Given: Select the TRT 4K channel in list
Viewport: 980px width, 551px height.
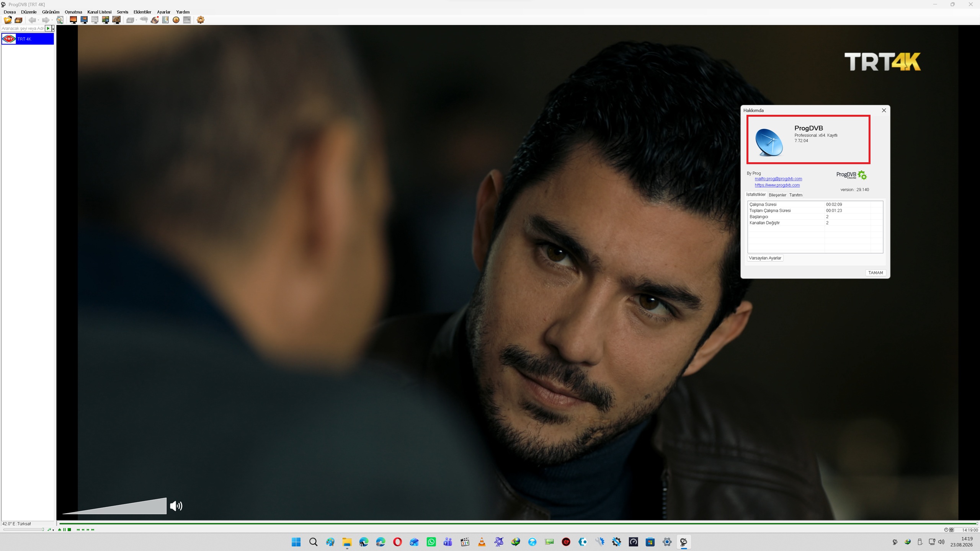Looking at the screenshot, I should click(28, 39).
